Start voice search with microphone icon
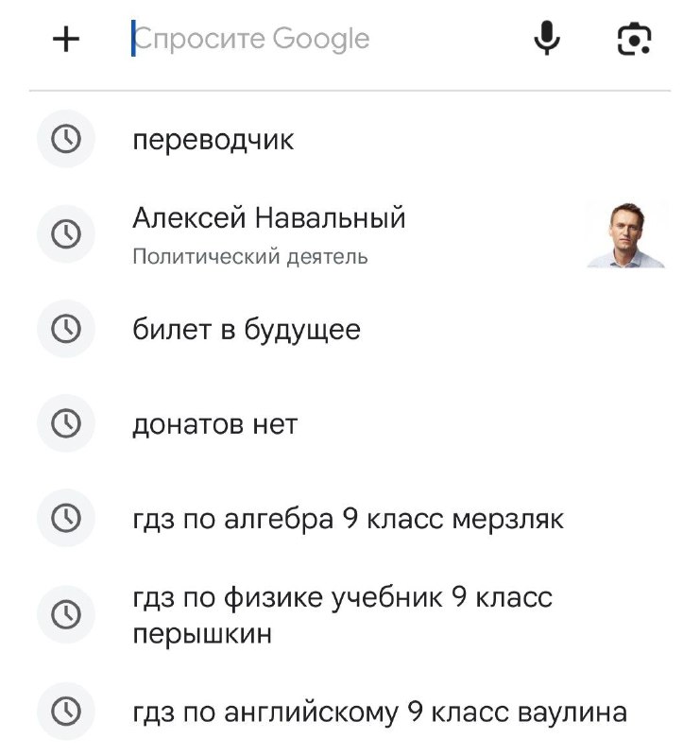The width and height of the screenshot is (700, 756). point(547,38)
